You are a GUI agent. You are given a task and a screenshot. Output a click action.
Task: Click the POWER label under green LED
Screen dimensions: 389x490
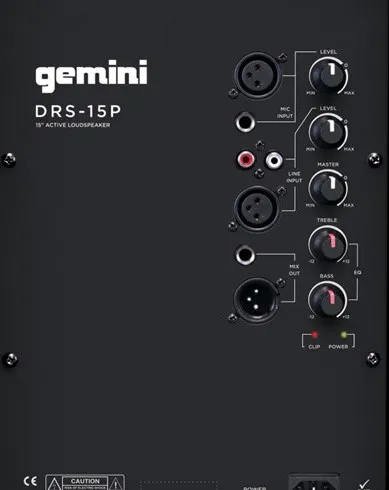(338, 347)
